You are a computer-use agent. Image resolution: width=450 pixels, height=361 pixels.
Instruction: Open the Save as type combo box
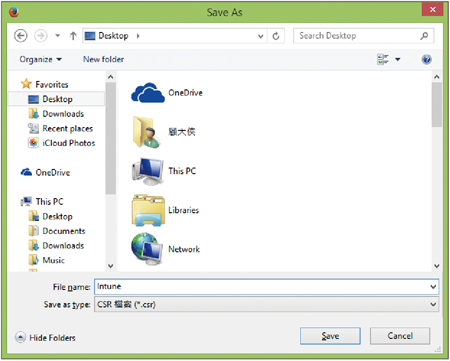coord(266,304)
